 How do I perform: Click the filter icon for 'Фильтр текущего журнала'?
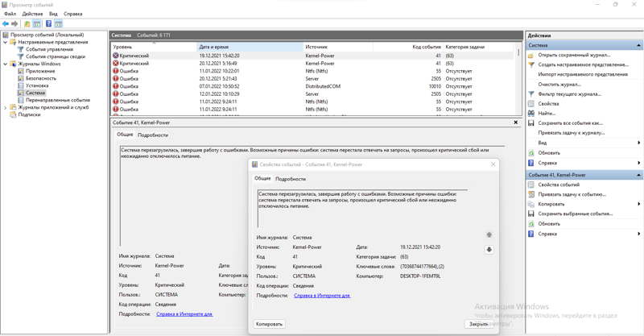pyautogui.click(x=531, y=94)
